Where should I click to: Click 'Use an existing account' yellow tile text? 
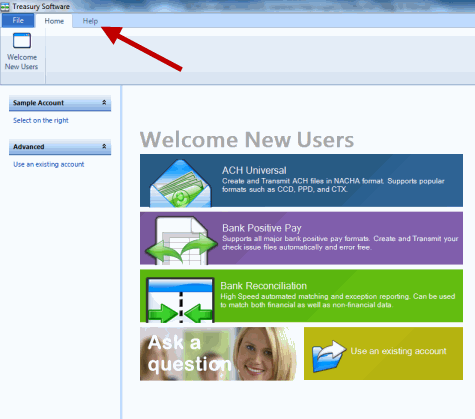[398, 351]
